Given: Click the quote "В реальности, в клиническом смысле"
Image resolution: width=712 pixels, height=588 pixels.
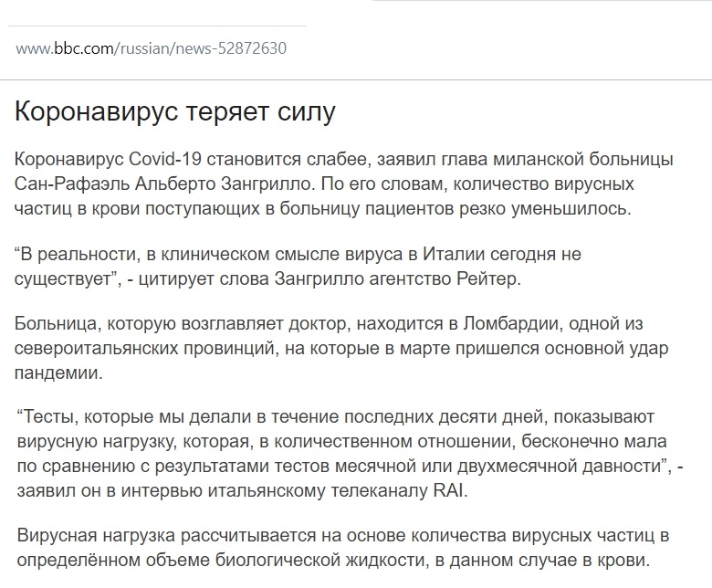Looking at the screenshot, I should 298,266.
